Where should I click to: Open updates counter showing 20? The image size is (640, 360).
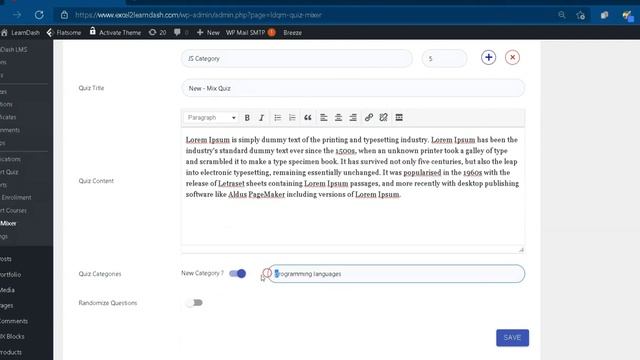click(158, 32)
